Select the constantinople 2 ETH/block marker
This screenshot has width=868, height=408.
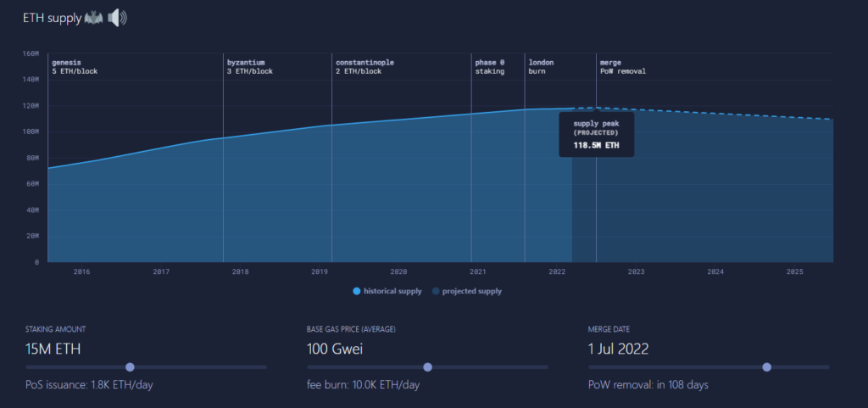tap(364, 67)
